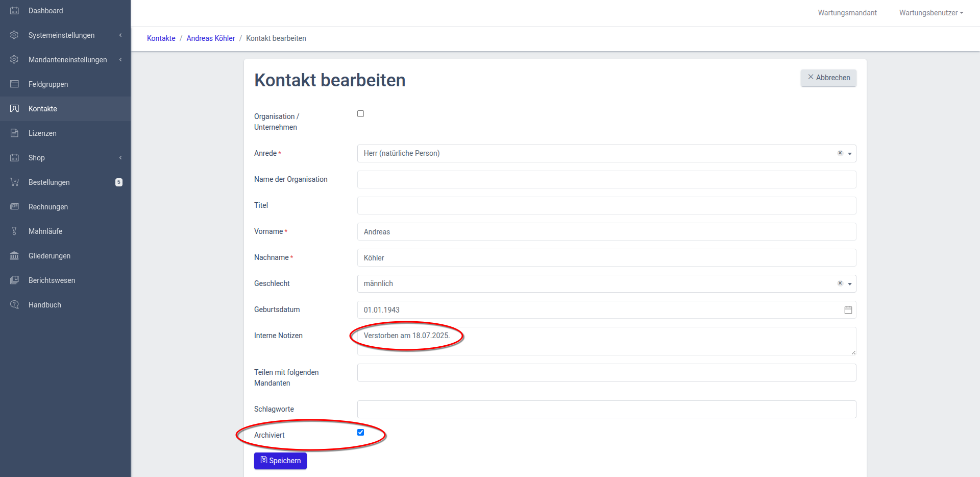Click the Bestellungen shopping cart icon
The height and width of the screenshot is (477, 980).
click(x=14, y=182)
